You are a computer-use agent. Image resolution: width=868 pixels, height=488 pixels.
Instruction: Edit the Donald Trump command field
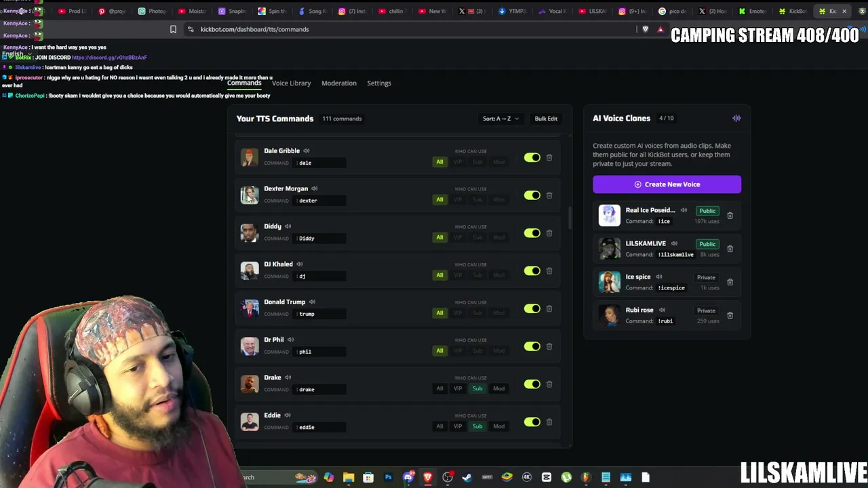(x=321, y=314)
